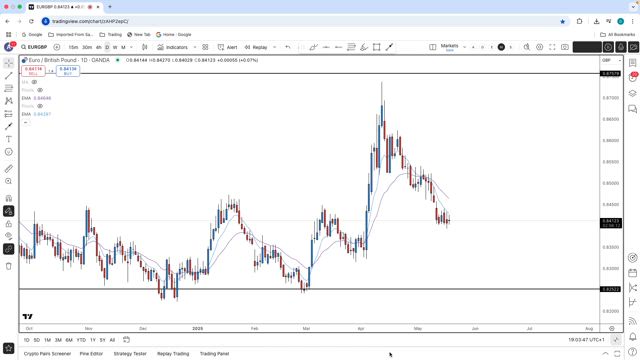Switch to the Strategy Tester tab
Screen dimensions: 640x360
[x=130, y=354]
